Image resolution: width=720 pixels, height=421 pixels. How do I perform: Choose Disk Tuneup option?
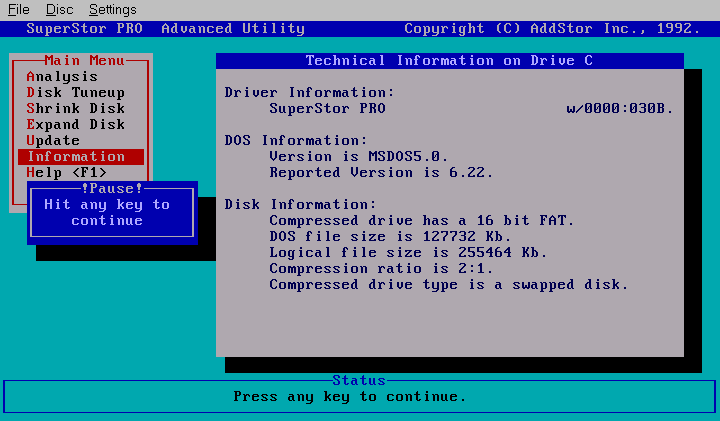pos(76,93)
